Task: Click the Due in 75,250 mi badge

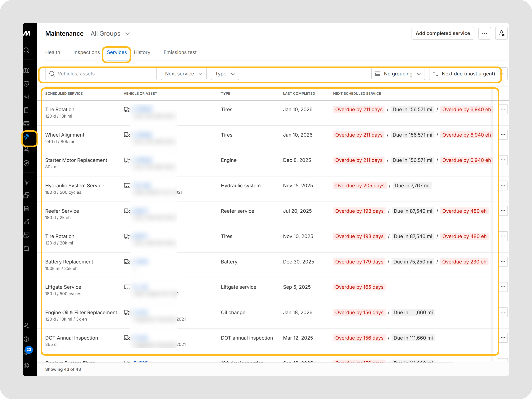Action: pyautogui.click(x=413, y=262)
